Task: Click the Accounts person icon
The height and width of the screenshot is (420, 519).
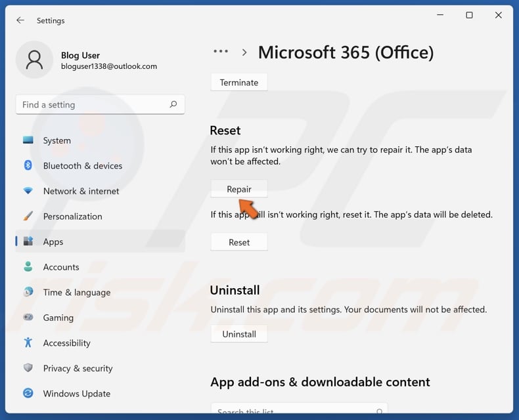Action: click(x=28, y=267)
